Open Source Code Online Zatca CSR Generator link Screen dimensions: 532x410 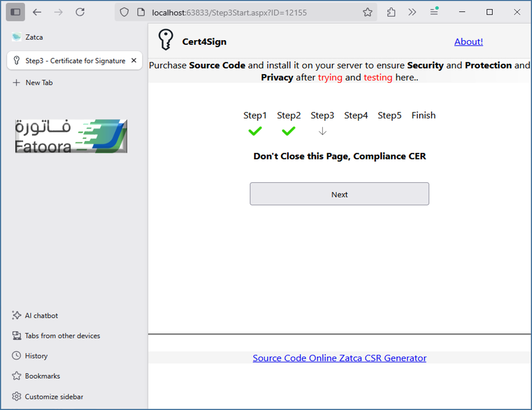tap(339, 358)
